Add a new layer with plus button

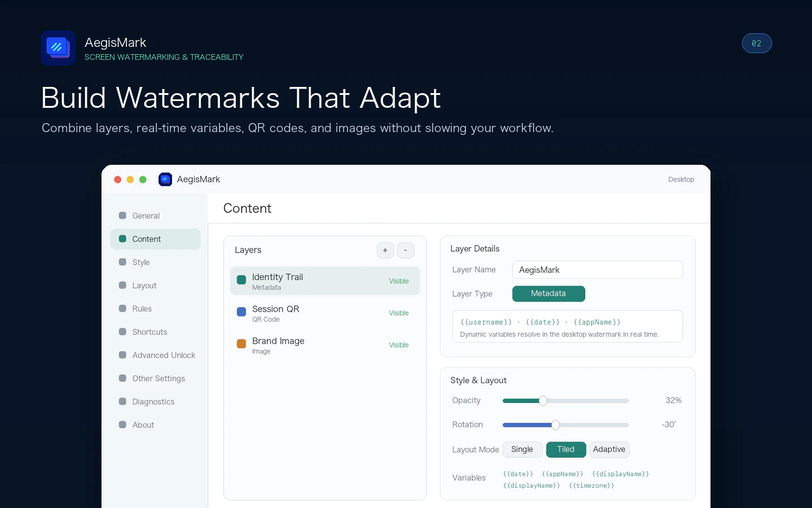click(385, 250)
